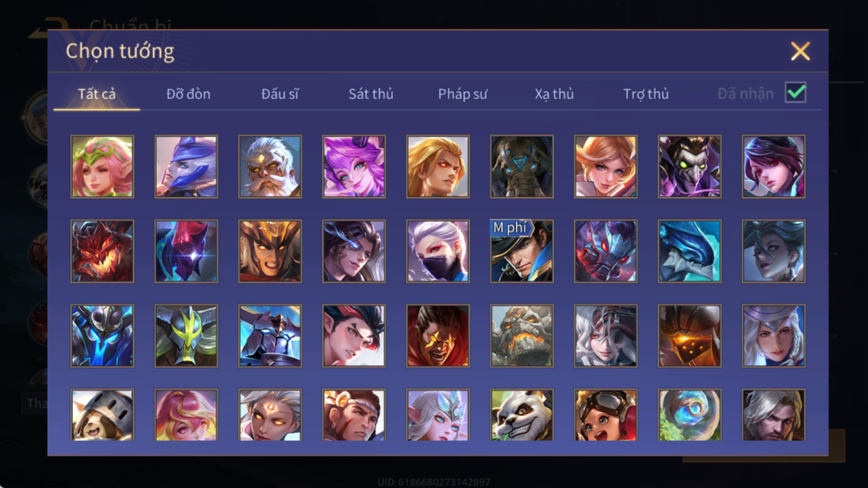Image resolution: width=868 pixels, height=488 pixels.
Task: Choose the hero with 'M phí' label
Action: tap(522, 251)
